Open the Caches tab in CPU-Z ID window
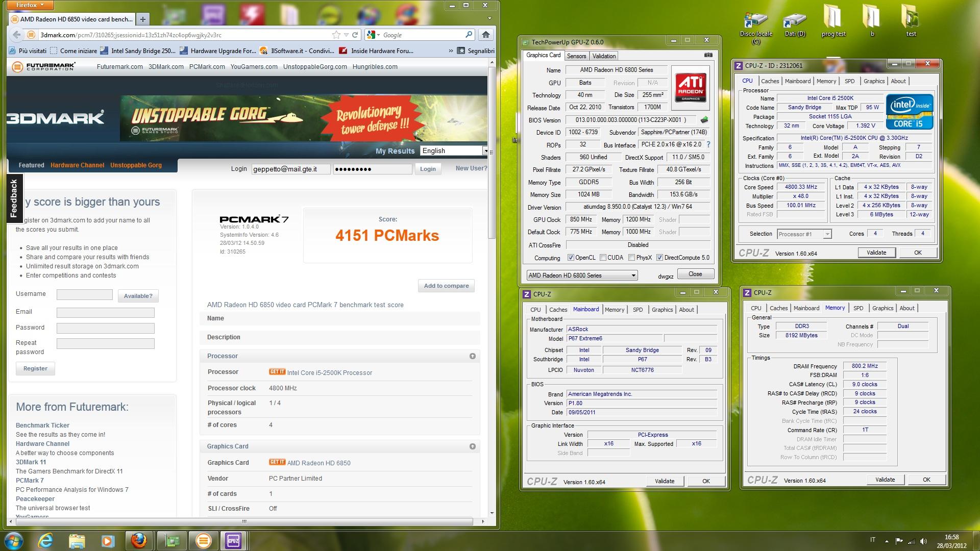980x551 pixels. click(x=770, y=81)
